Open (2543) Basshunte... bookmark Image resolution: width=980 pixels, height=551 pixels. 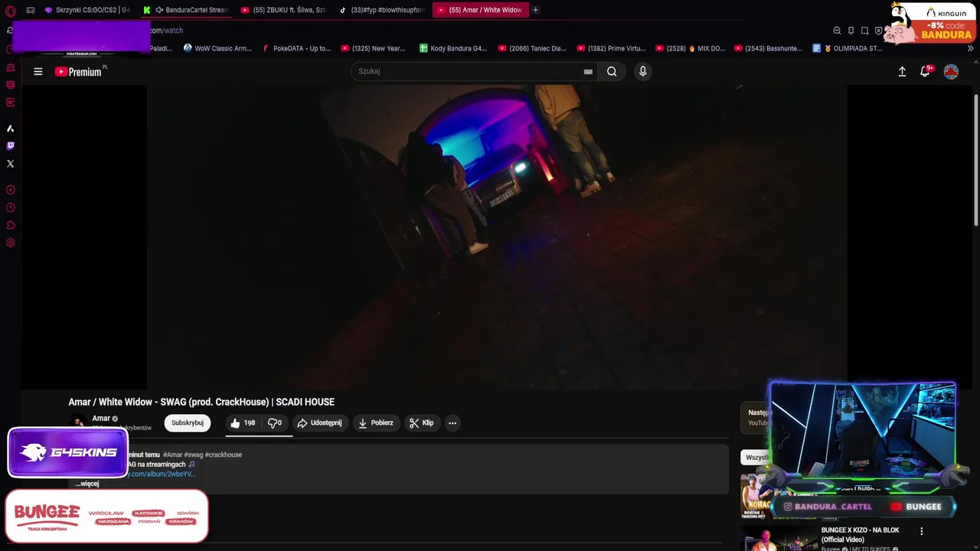(768, 48)
